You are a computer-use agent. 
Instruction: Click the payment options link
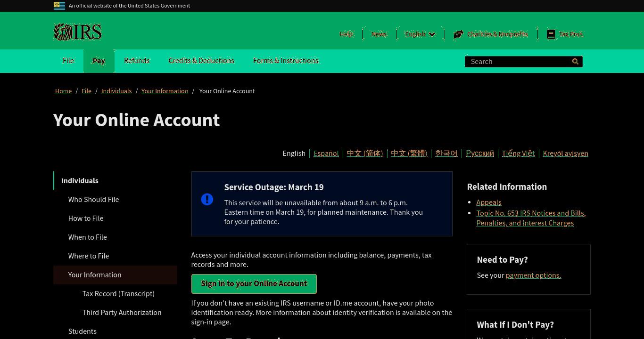pyautogui.click(x=533, y=275)
